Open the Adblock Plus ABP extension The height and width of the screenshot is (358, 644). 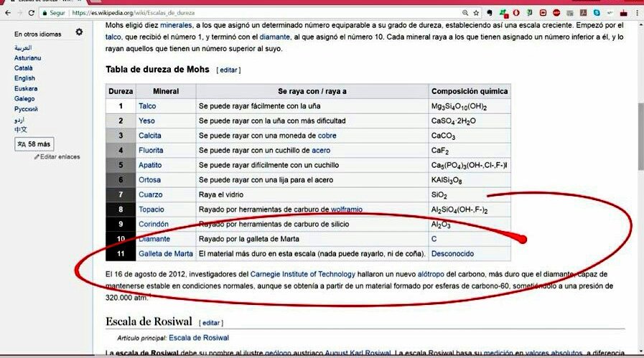(x=556, y=13)
